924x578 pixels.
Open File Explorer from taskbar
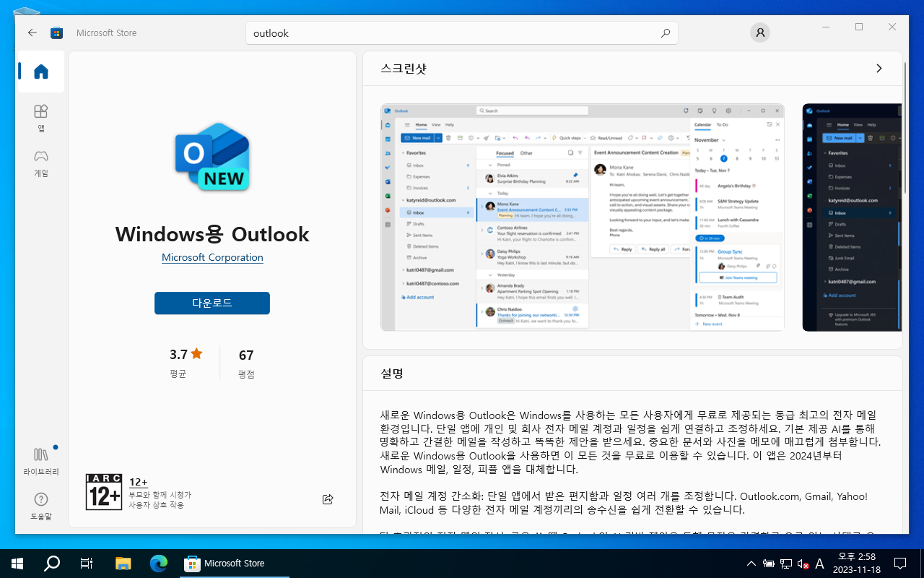123,563
